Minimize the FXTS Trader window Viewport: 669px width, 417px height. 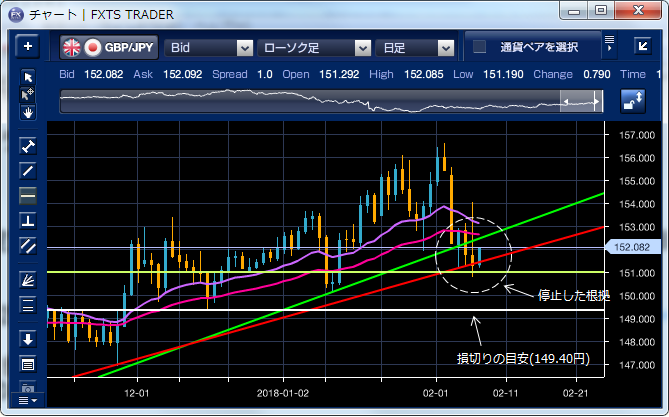[x=574, y=10]
